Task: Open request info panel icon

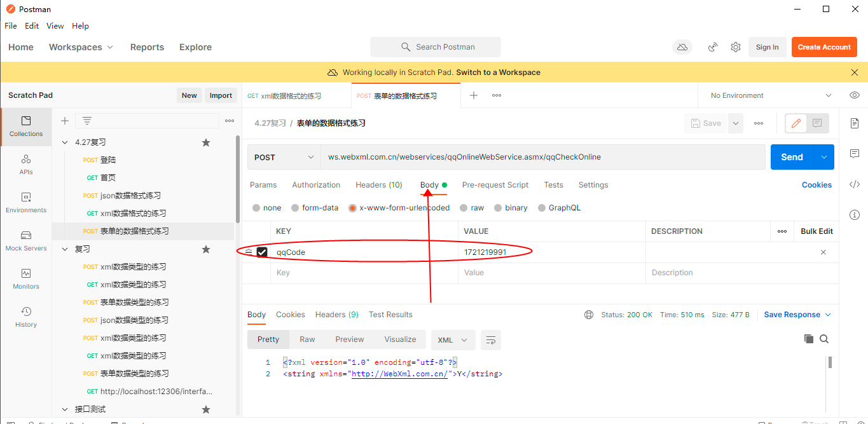Action: 855,215
